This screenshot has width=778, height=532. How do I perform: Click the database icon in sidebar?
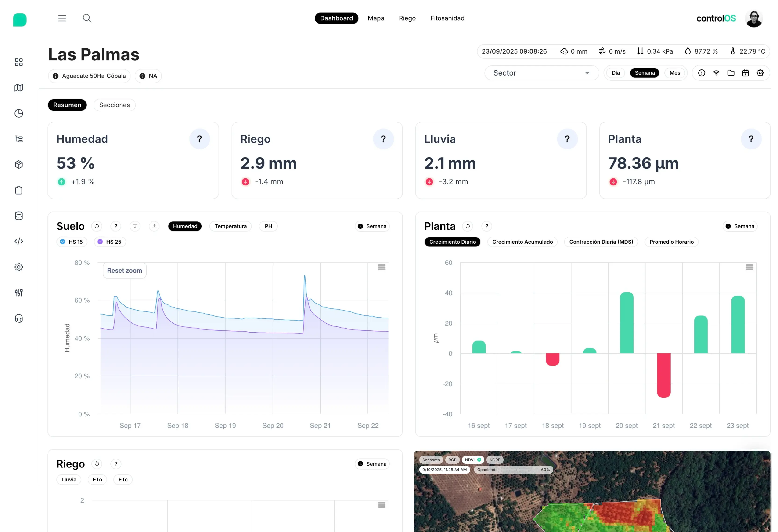tap(19, 216)
